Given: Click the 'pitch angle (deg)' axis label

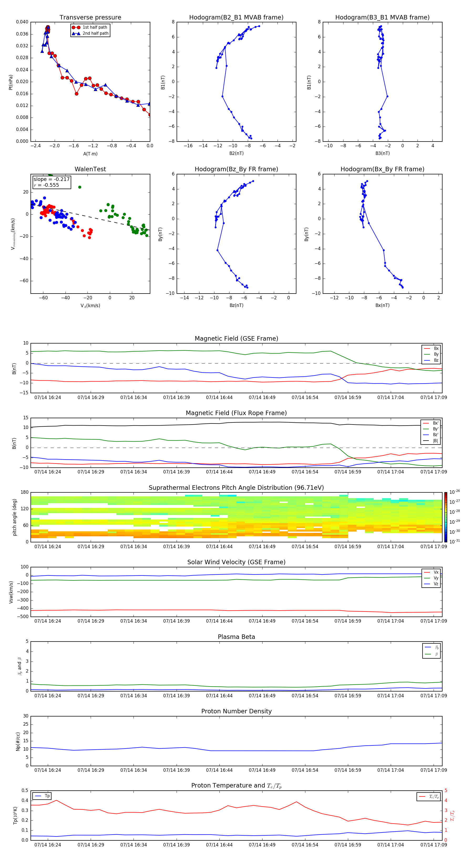Looking at the screenshot, I should point(14,517).
